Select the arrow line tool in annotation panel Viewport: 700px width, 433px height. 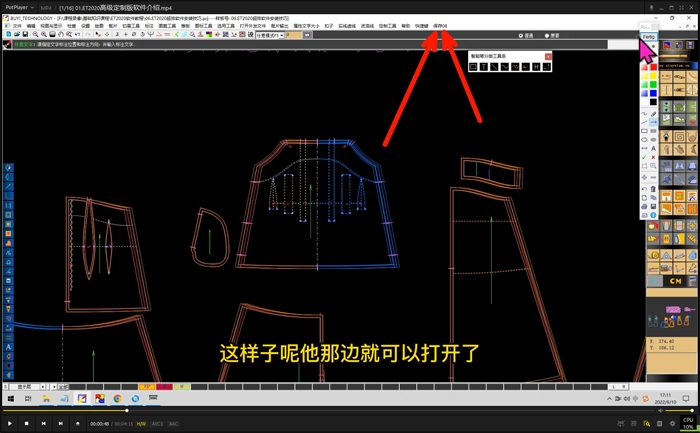pyautogui.click(x=653, y=122)
